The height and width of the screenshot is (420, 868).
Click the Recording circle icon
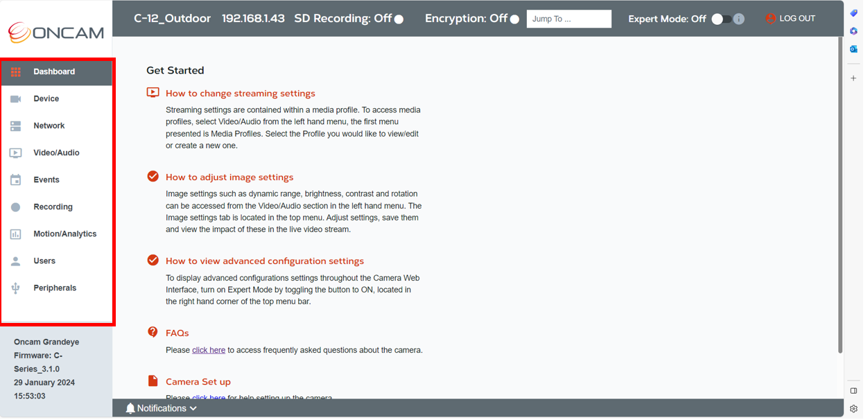[15, 207]
